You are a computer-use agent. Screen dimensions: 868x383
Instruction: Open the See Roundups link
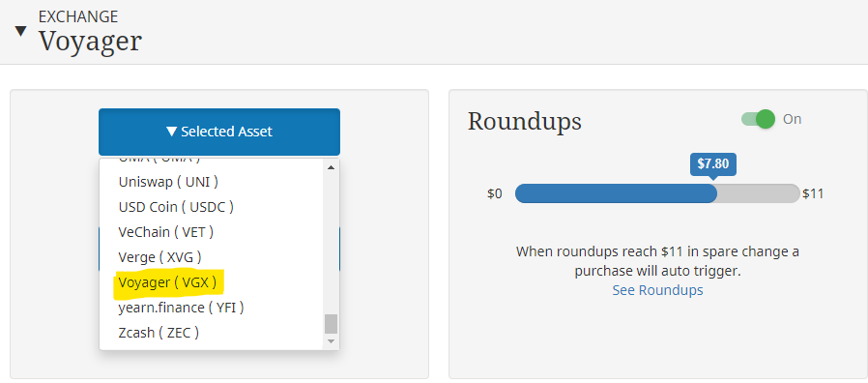tap(657, 290)
